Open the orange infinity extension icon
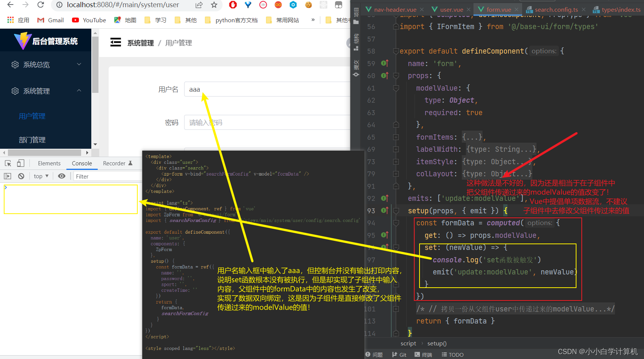 click(278, 5)
